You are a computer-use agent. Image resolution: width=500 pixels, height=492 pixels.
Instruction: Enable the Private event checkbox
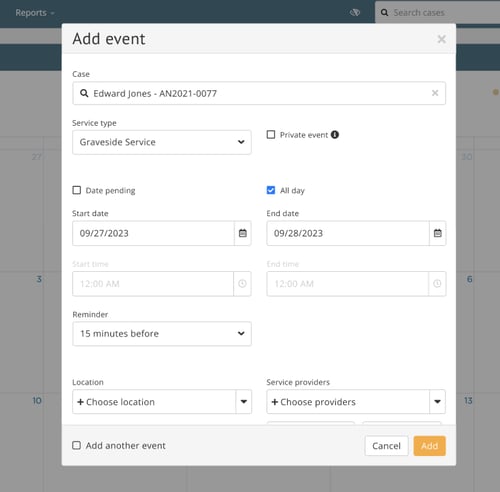pos(271,135)
